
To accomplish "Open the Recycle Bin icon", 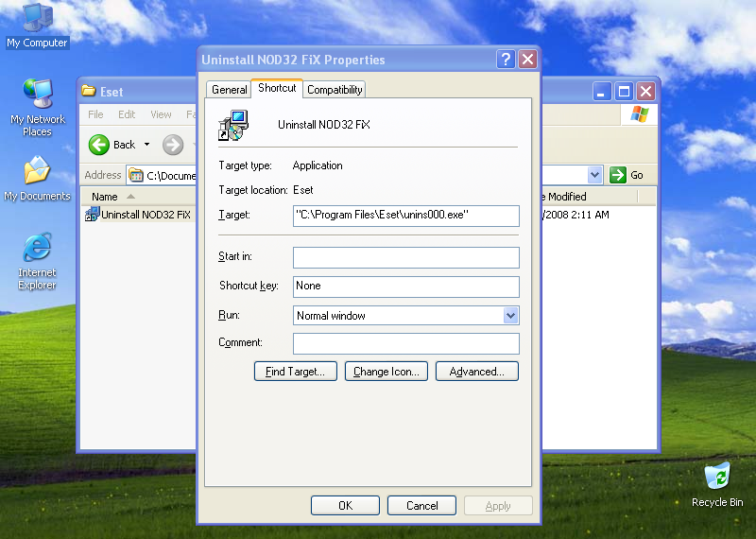I will (x=717, y=485).
